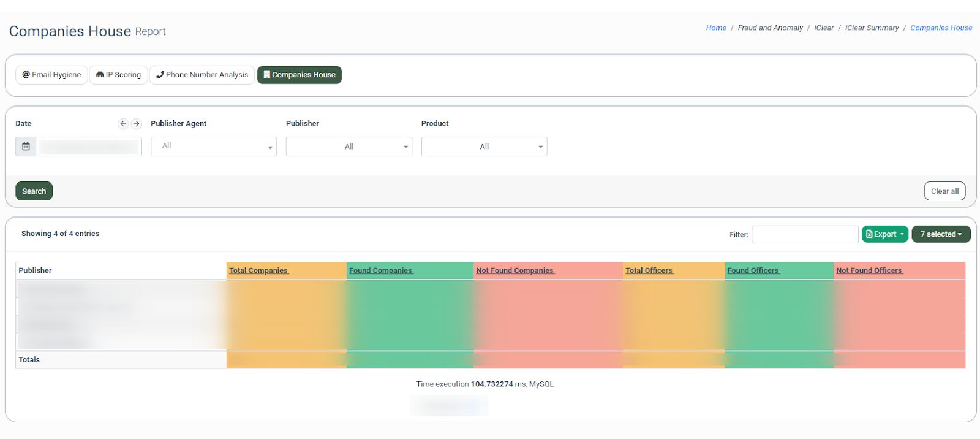Sort by Found Companies column header
The image size is (980, 439).
pos(381,270)
